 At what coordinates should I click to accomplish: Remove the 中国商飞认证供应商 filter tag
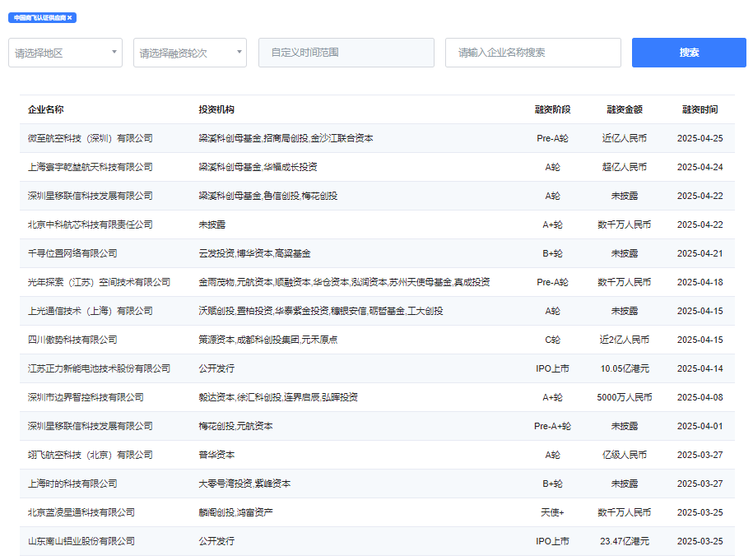[70, 17]
